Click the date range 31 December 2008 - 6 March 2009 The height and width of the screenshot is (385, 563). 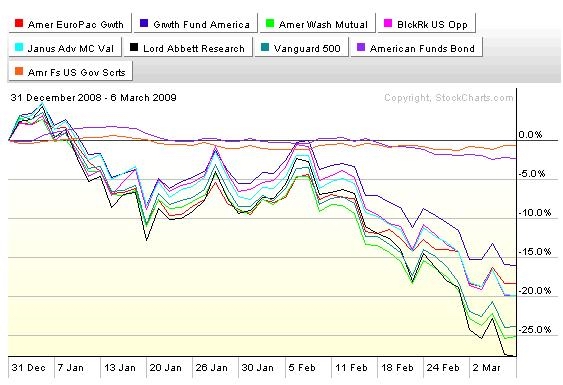point(93,98)
